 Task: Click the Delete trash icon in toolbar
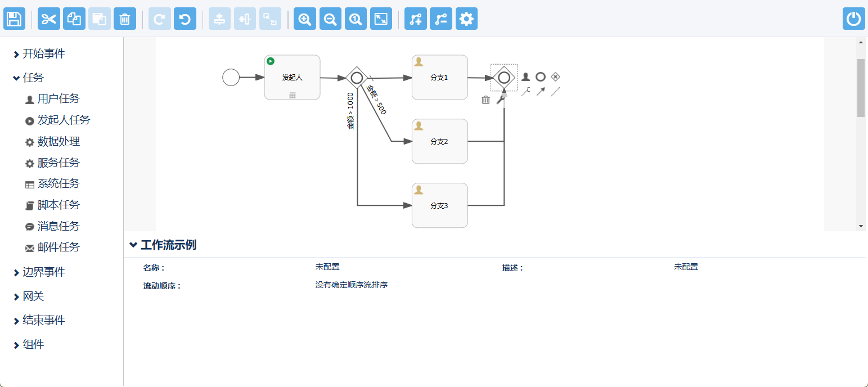[x=124, y=19]
